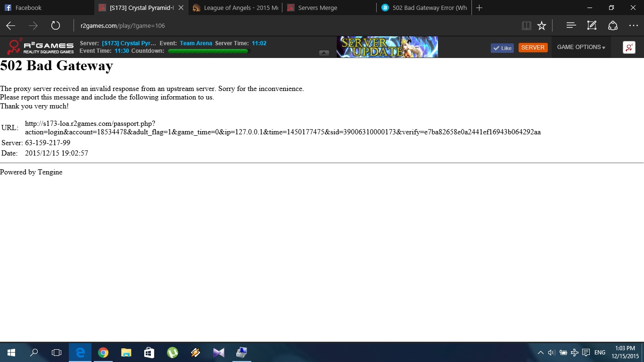Make a Web Note icon
Viewport: 644px width, 362px height.
(592, 26)
